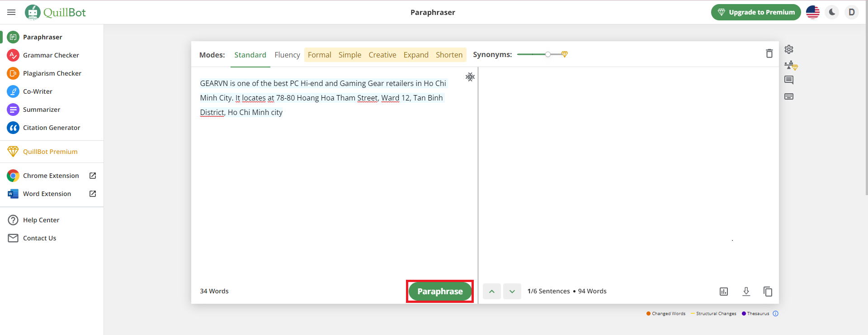868x335 pixels.
Task: Click the underlined word "locates"
Action: click(254, 98)
